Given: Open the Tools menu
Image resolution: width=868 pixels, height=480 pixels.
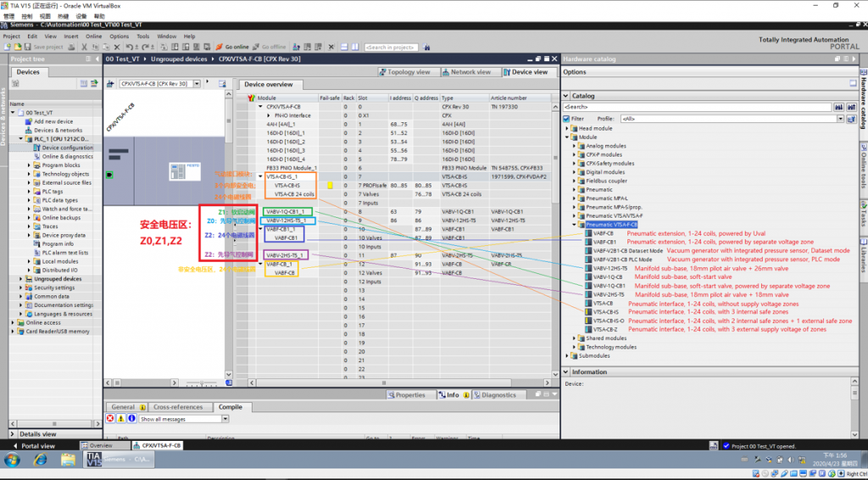Looking at the screenshot, I should point(142,36).
